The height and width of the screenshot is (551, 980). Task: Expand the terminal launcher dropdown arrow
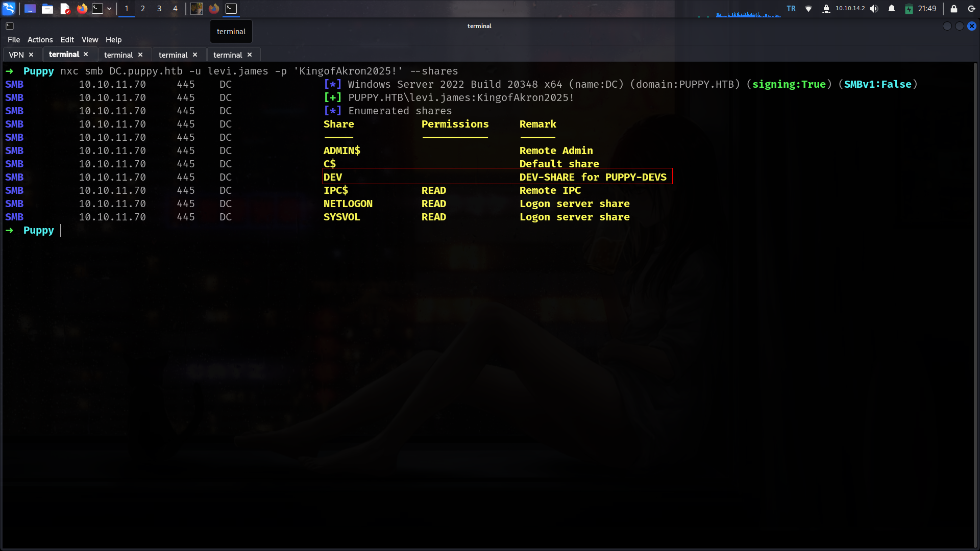pyautogui.click(x=109, y=9)
